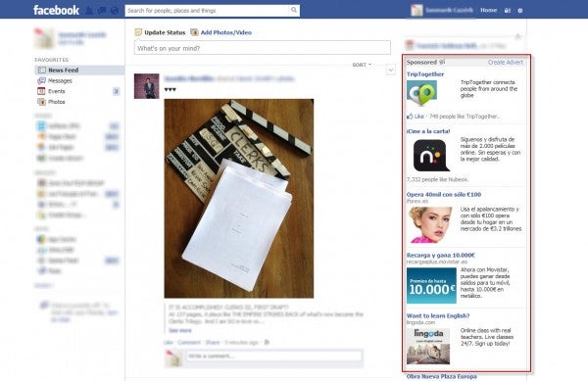Focus the search for people field

click(x=207, y=11)
